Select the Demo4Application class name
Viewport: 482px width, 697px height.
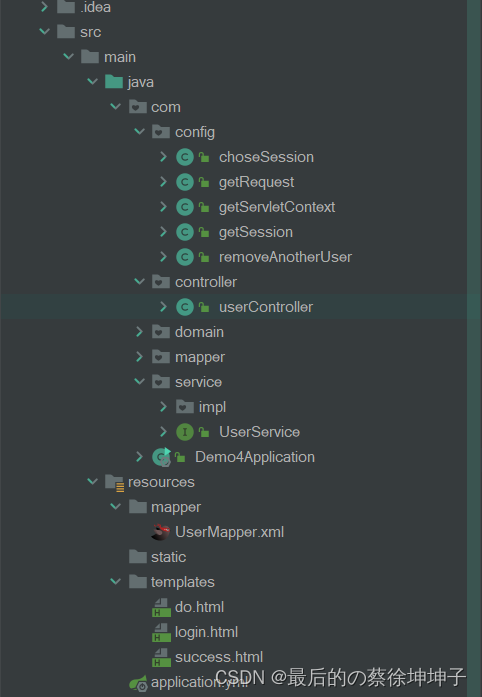255,457
